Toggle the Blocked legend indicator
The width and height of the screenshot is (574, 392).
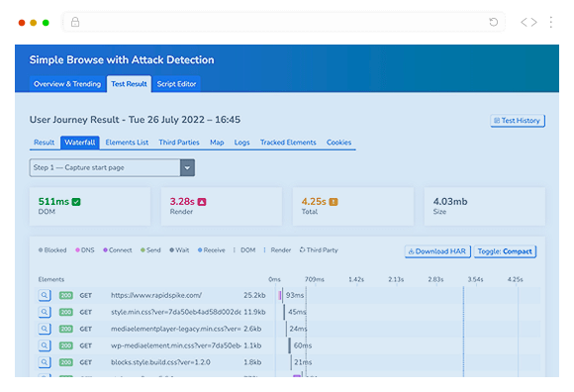click(52, 250)
